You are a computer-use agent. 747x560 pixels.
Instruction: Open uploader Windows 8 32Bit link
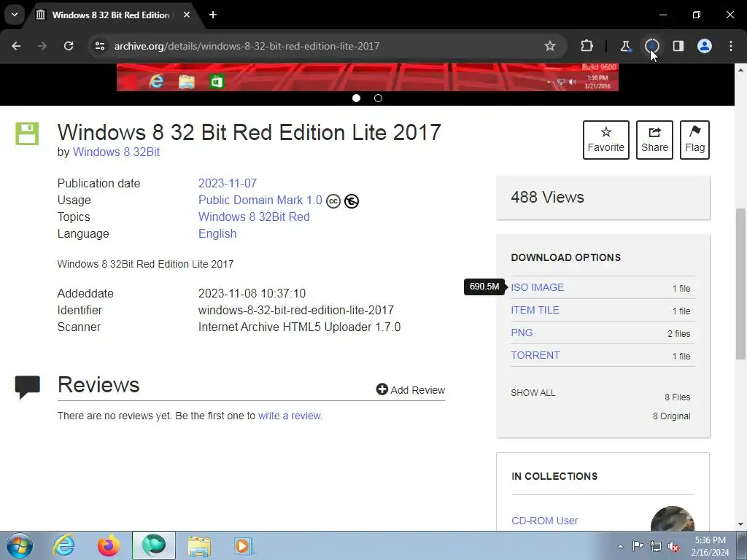pos(116,152)
